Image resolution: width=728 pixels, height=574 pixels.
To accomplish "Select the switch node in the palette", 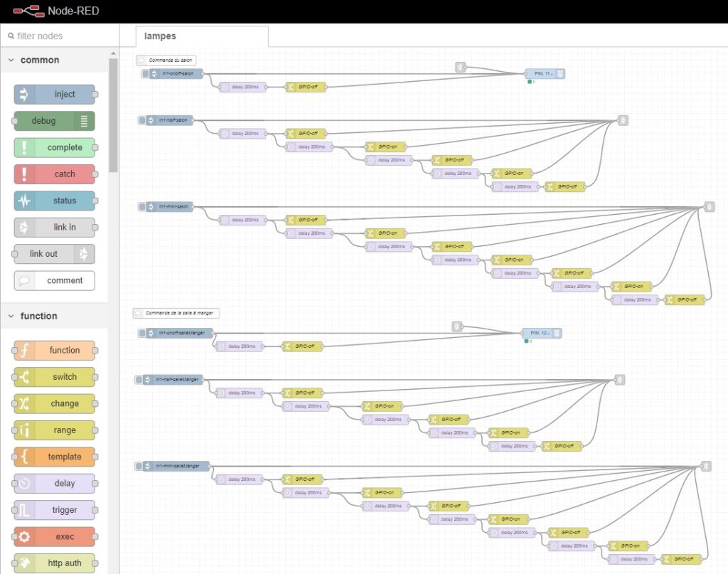I will [x=55, y=377].
